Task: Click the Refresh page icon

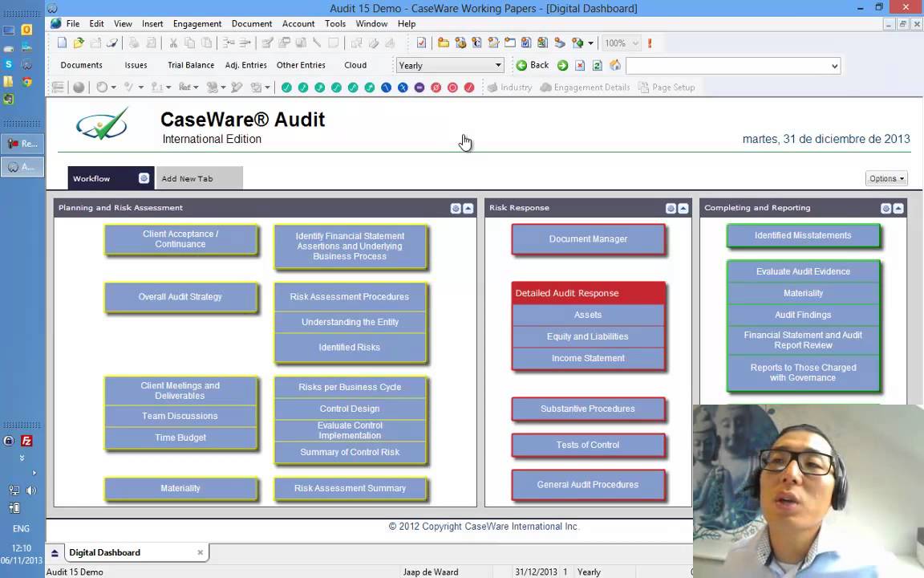Action: pyautogui.click(x=597, y=66)
